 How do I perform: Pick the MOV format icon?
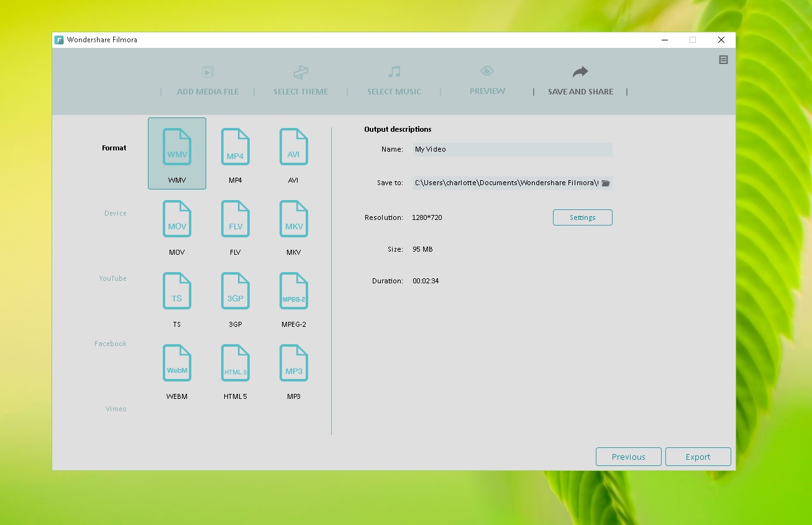click(177, 219)
